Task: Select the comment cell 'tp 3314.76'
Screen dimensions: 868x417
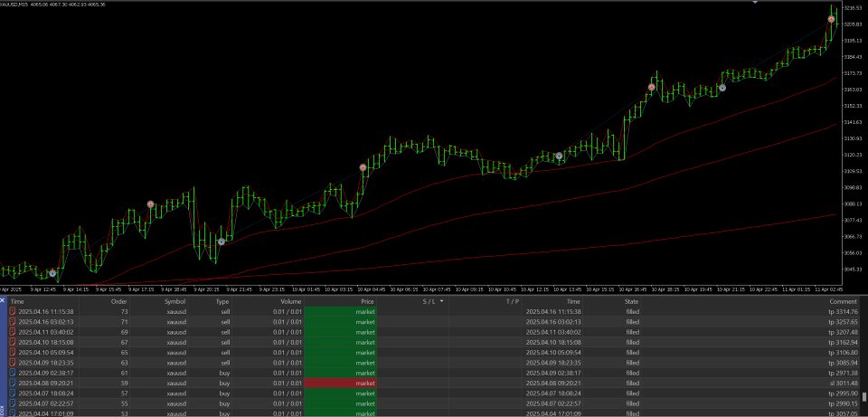Action: 843,312
